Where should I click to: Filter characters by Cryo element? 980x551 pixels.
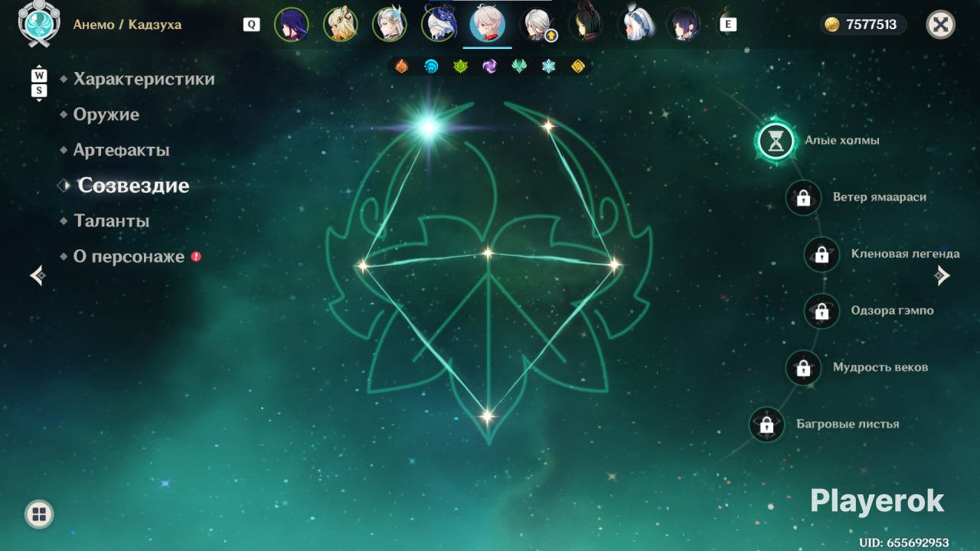[548, 67]
